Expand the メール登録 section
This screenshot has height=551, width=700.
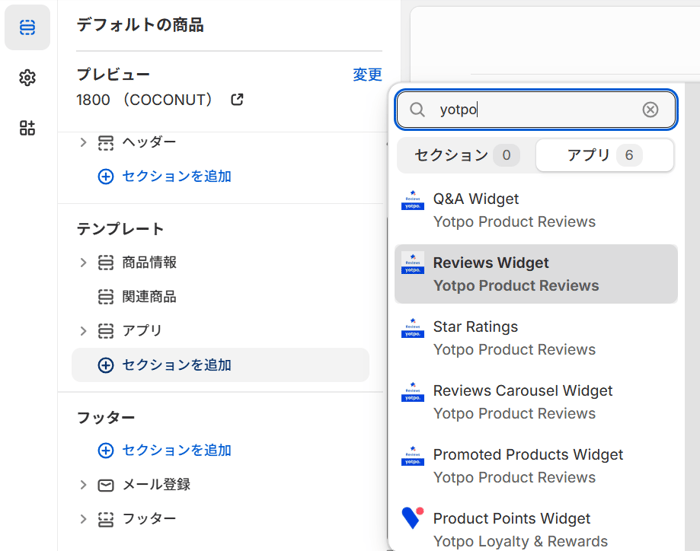(83, 485)
